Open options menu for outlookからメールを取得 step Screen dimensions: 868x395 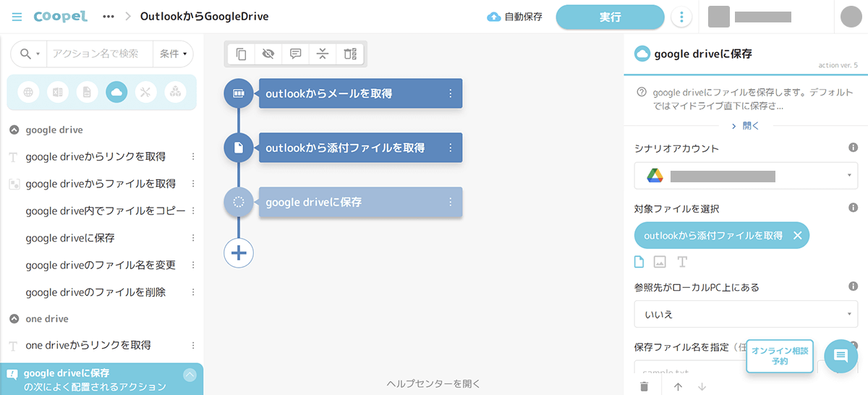450,93
